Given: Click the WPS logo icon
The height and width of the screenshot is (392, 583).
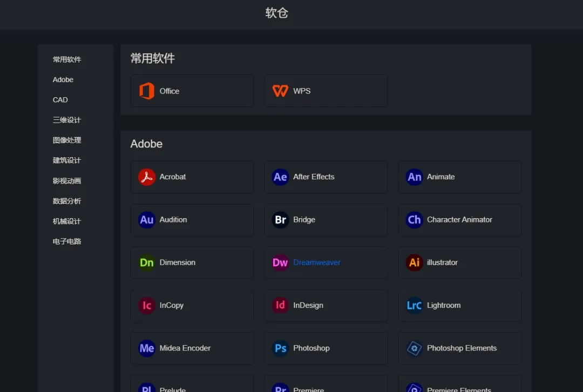Looking at the screenshot, I should 280,91.
